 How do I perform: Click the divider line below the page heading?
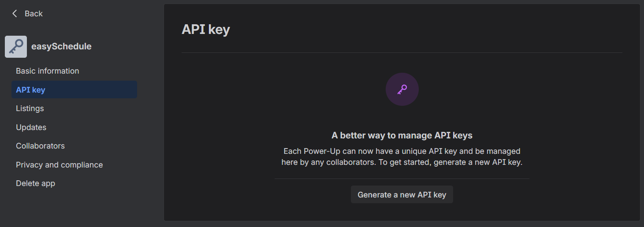(x=402, y=53)
